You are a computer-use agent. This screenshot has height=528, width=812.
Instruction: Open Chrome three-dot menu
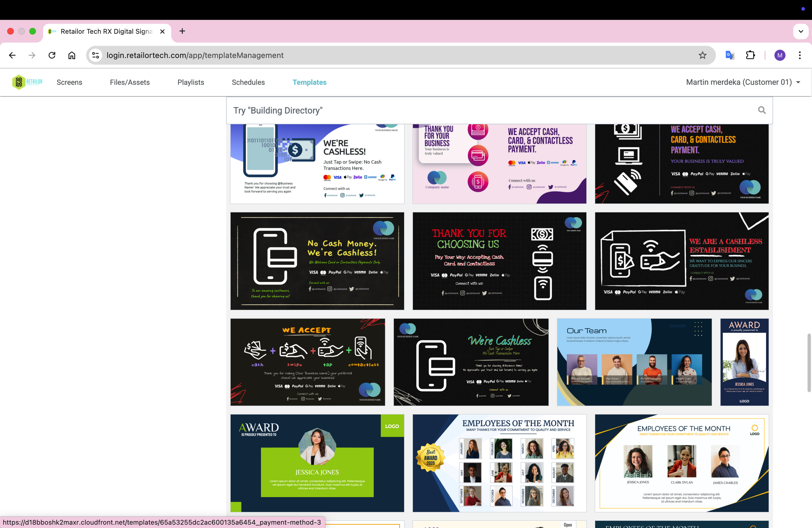point(799,55)
